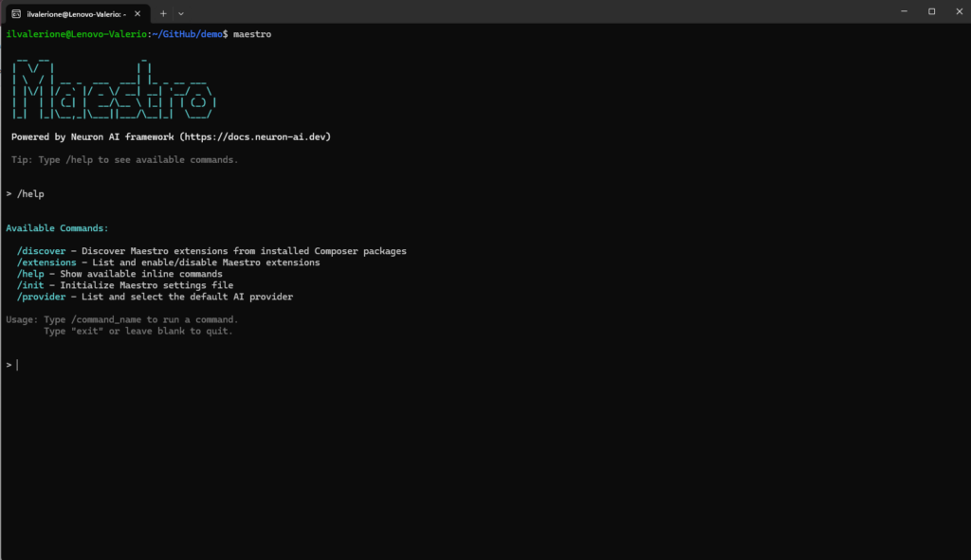Select the ilvalerione@Lenovo-Valerio terminal tab
This screenshot has height=560, width=971.
pos(78,13)
